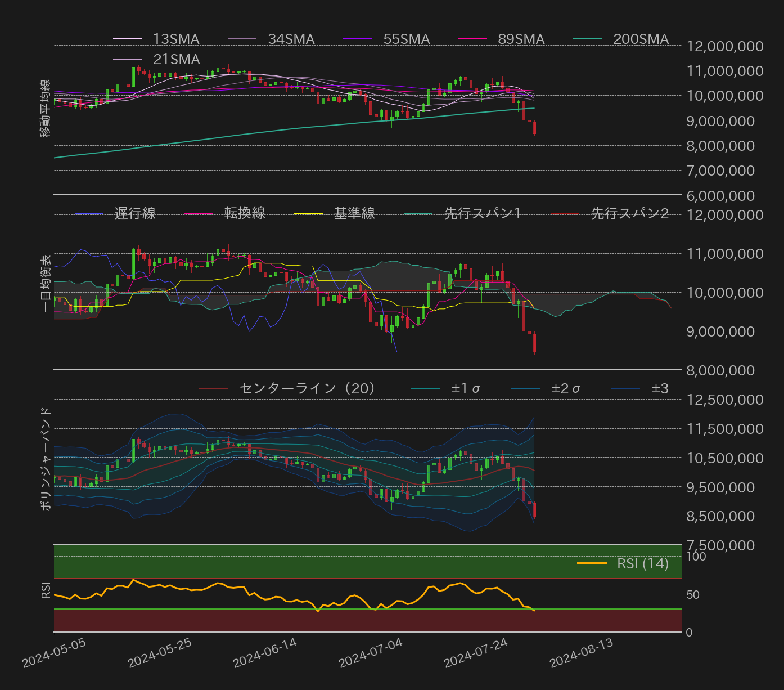The image size is (784, 690).
Task: Toggle the 転換線 legend item
Action: (x=244, y=213)
